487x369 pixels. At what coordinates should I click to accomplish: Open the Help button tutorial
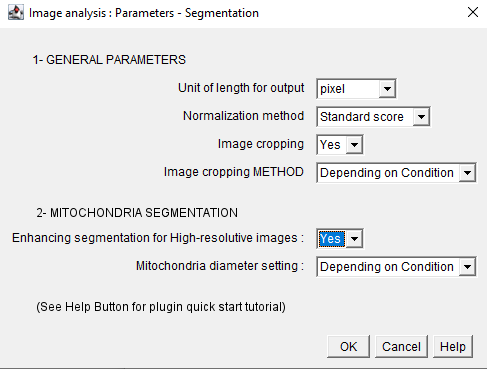[453, 347]
